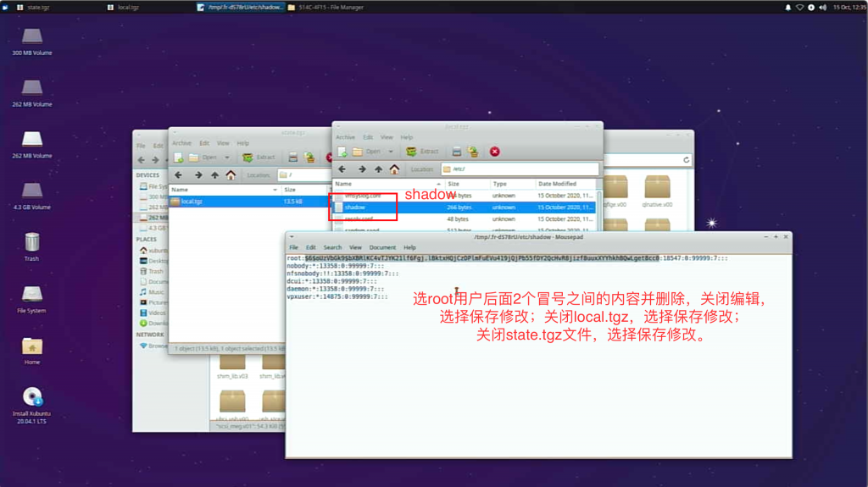Open the 300 MB Volume desktop icon
Image resolution: width=868 pixels, height=487 pixels.
click(32, 42)
